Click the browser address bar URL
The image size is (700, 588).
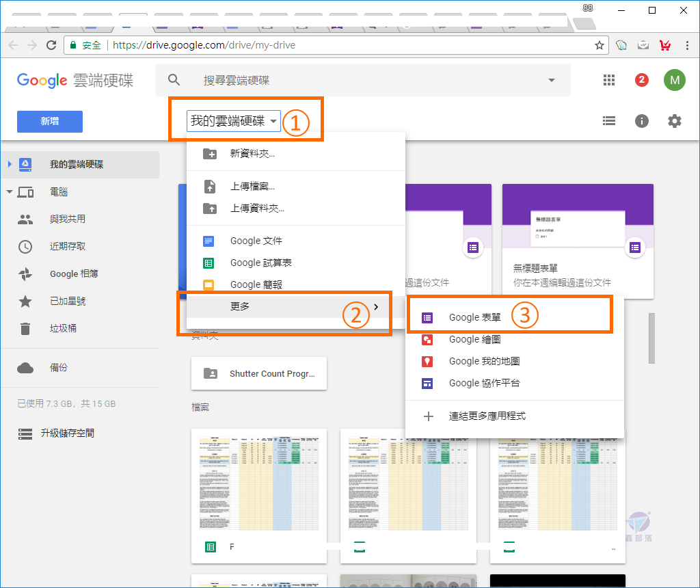pyautogui.click(x=204, y=45)
